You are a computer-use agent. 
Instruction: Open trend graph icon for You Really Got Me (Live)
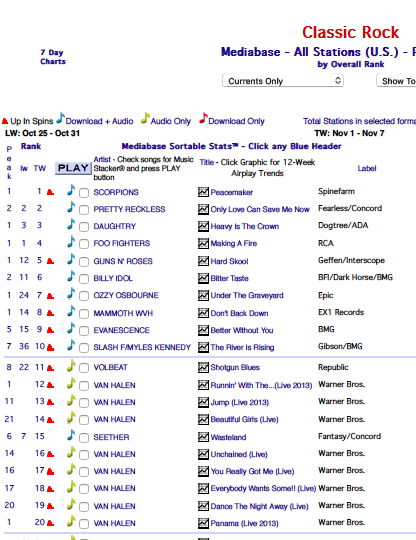coord(203,471)
